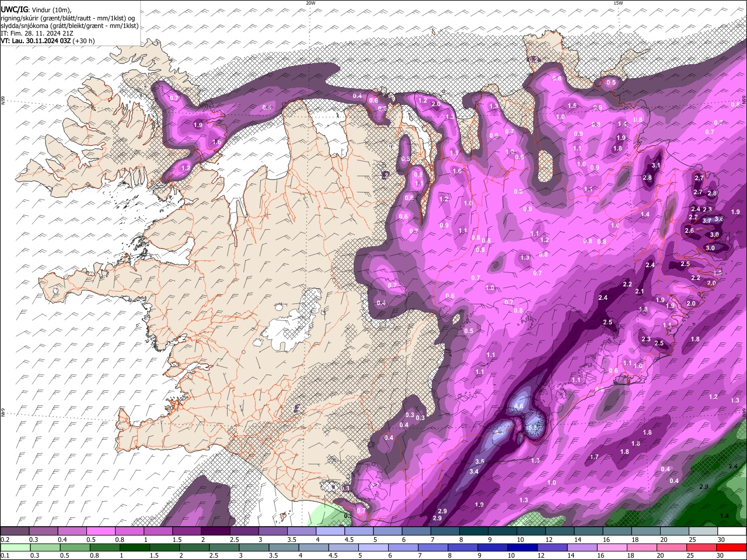Viewport: 747px width, 560px height.
Task: Click the map value '4.6'
Action: tap(518, 406)
